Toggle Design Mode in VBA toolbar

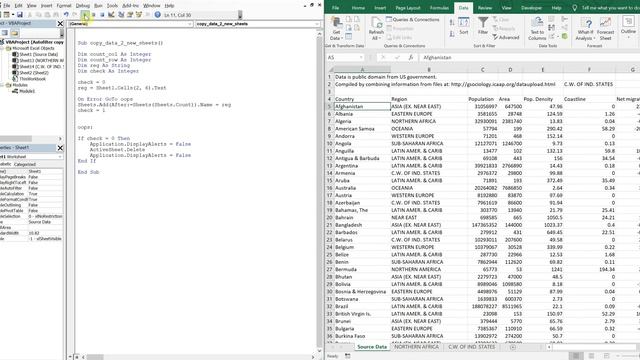(111, 15)
